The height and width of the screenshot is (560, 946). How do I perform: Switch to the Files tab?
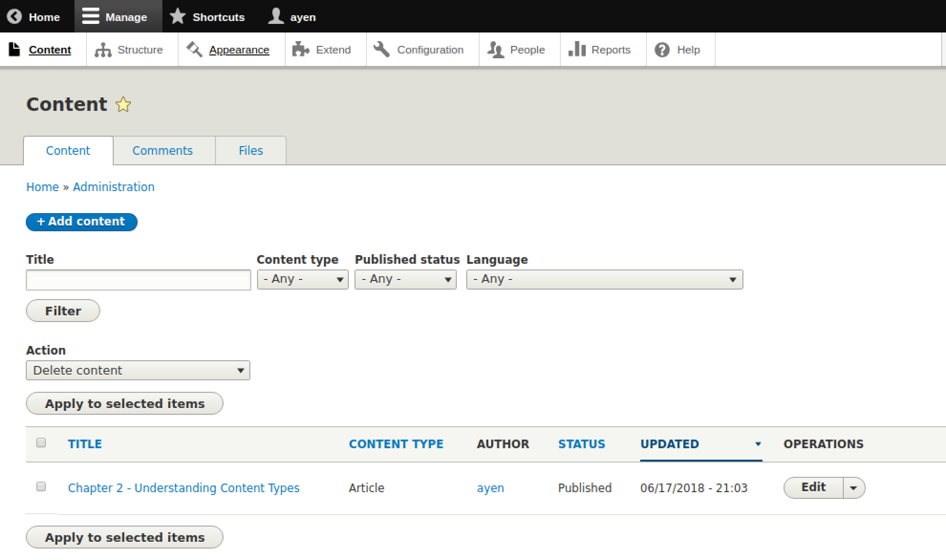[x=250, y=151]
